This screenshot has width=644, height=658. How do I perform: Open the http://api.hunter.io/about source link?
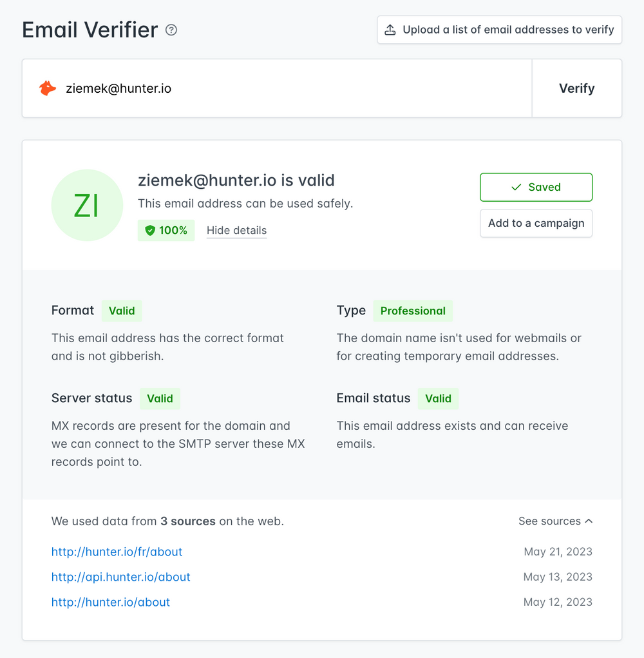pos(120,577)
